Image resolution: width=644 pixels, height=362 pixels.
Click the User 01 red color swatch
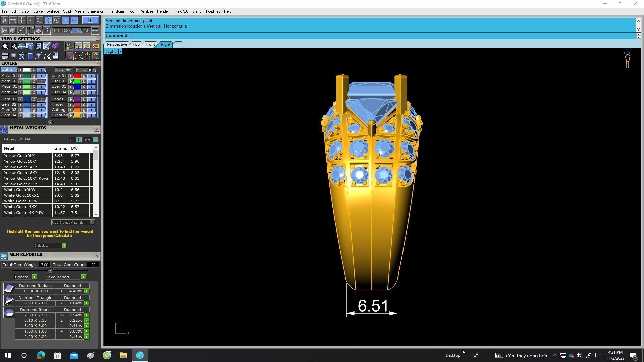click(x=77, y=76)
